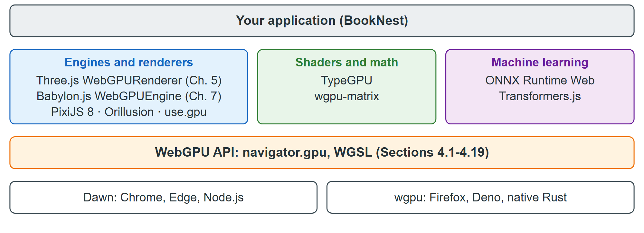The width and height of the screenshot is (644, 233).
Task: Select the 'Machine learning' heading
Action: tap(540, 62)
